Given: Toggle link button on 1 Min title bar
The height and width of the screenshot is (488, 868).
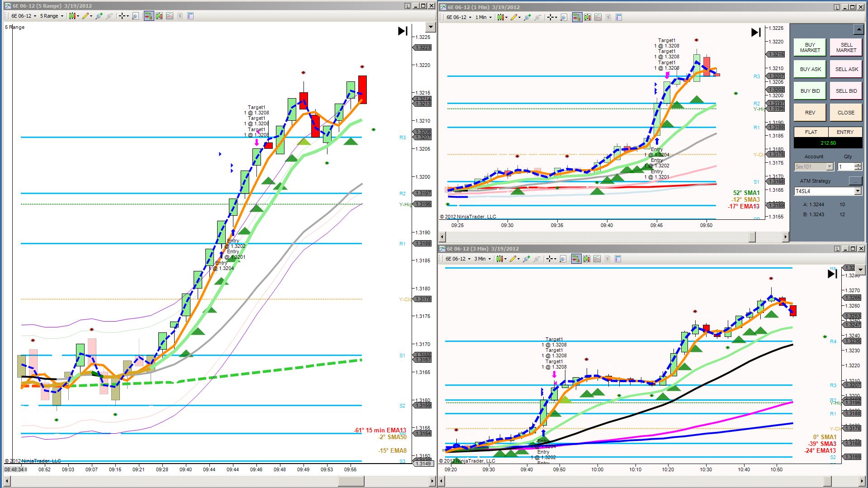Looking at the screenshot, I should 837,7.
